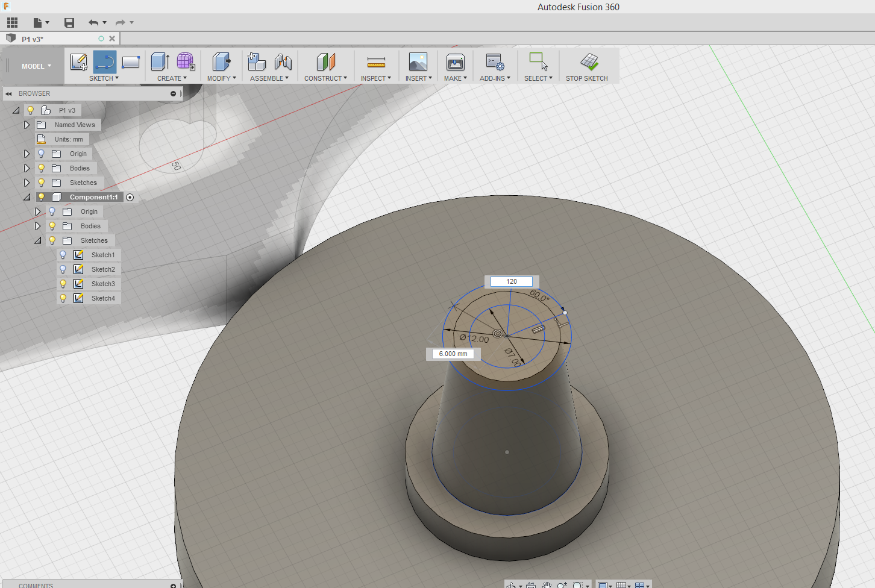Open the ASSEMBLE menu
Viewport: 875px width, 588px height.
click(x=269, y=78)
